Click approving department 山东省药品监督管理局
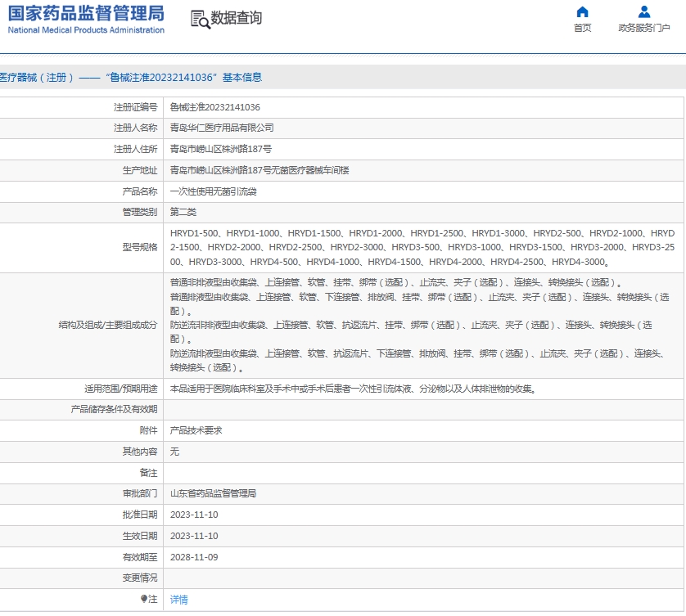The width and height of the screenshot is (686, 616). pyautogui.click(x=213, y=493)
